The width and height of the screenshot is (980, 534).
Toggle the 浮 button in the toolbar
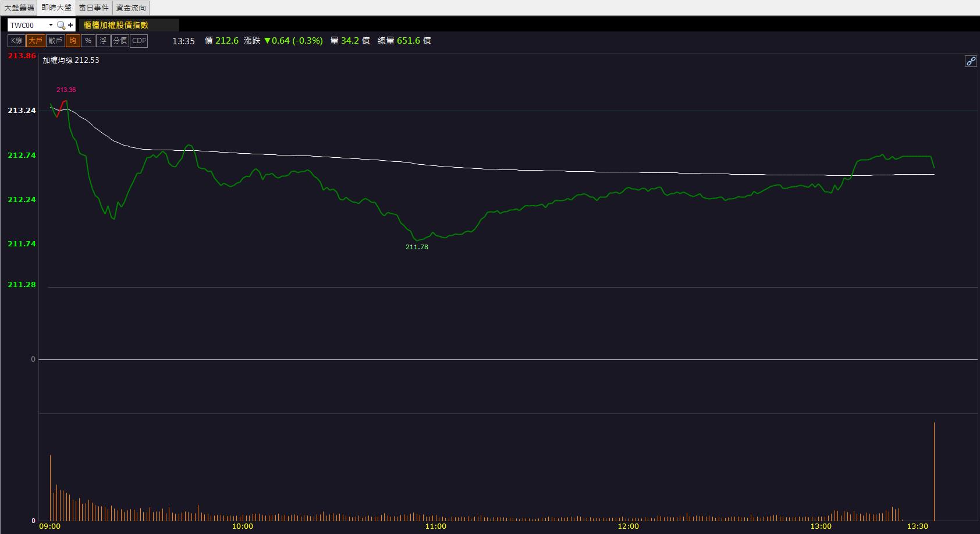103,41
